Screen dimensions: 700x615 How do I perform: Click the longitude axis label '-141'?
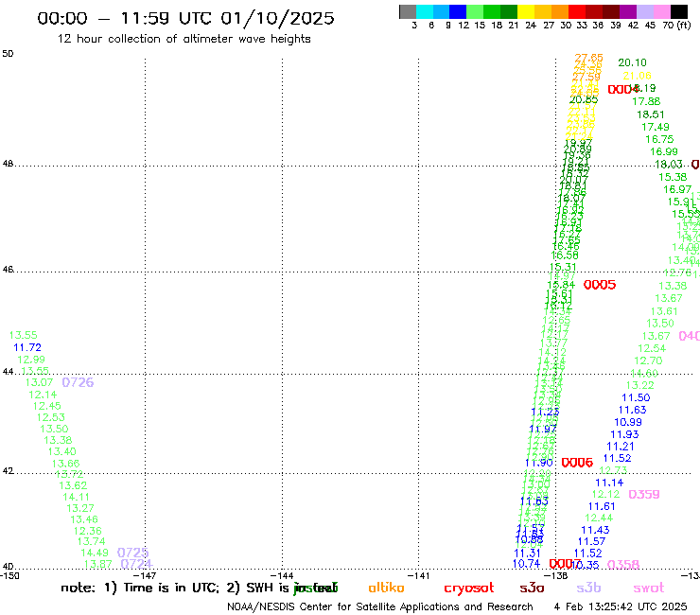419,576
